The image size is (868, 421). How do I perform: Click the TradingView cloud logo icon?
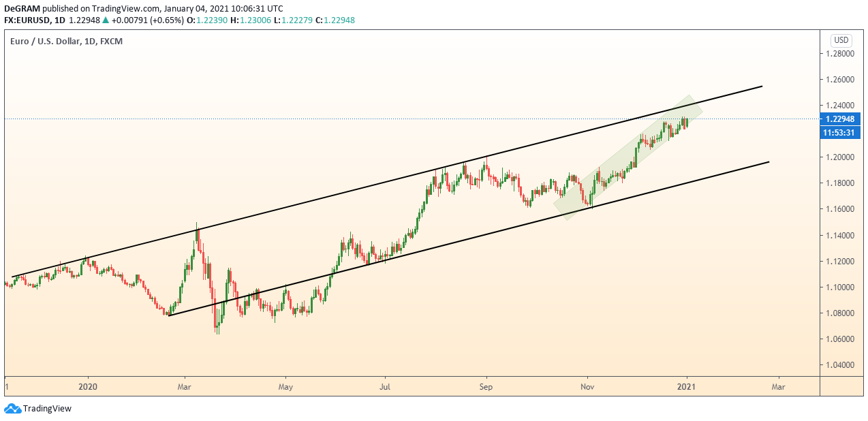pos(12,409)
